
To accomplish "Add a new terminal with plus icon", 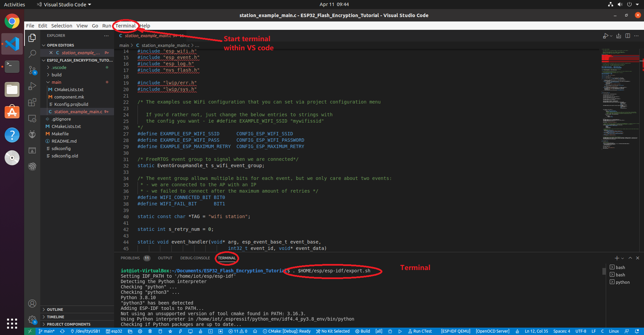I will pyautogui.click(x=616, y=258).
